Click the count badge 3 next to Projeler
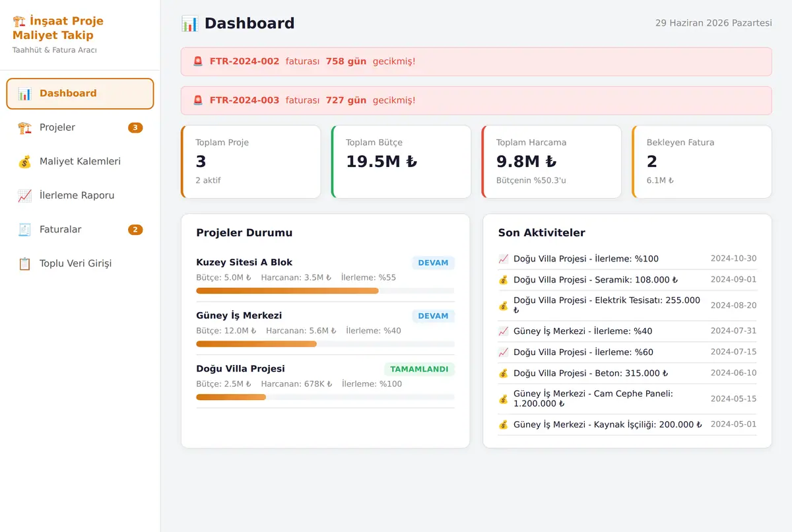The width and height of the screenshot is (792, 532). [x=135, y=127]
